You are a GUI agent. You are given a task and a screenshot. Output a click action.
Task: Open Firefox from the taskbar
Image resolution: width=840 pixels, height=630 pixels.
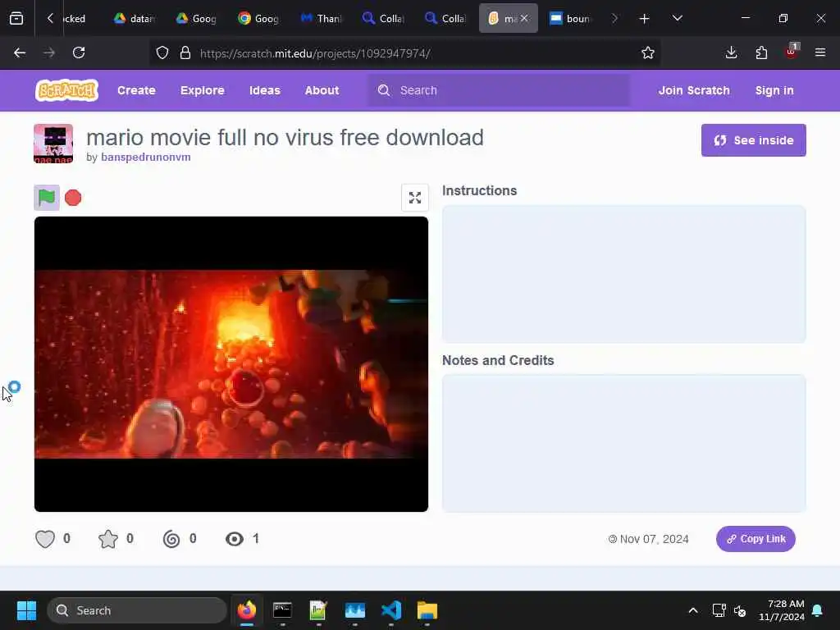point(246,610)
